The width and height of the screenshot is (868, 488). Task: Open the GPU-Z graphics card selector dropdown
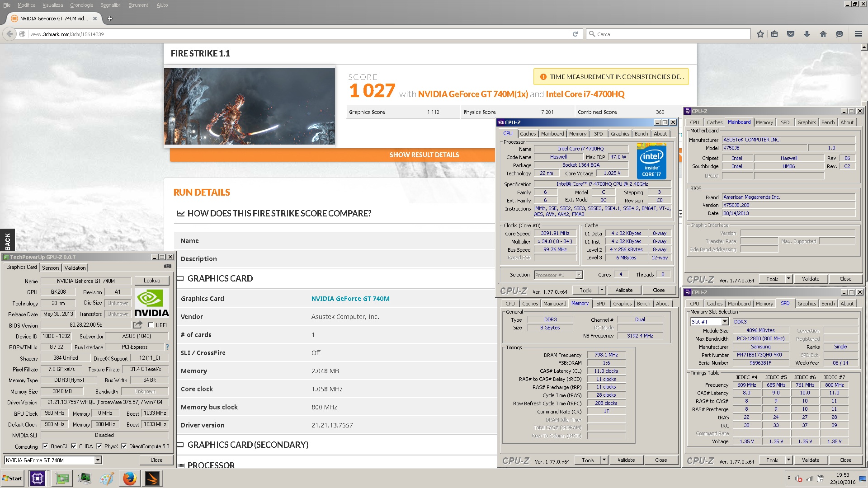(98, 460)
